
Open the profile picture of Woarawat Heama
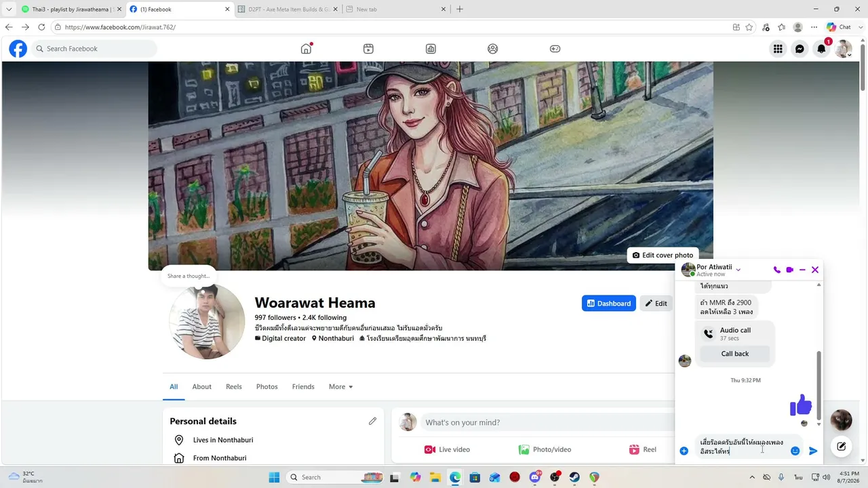207,321
